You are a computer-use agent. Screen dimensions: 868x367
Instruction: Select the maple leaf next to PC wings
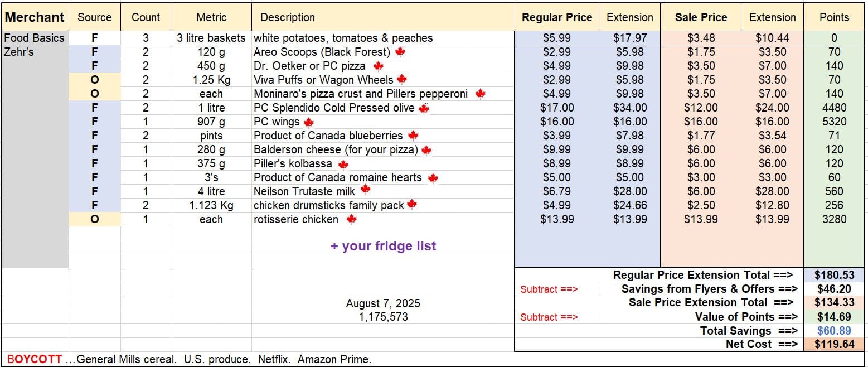tap(308, 122)
